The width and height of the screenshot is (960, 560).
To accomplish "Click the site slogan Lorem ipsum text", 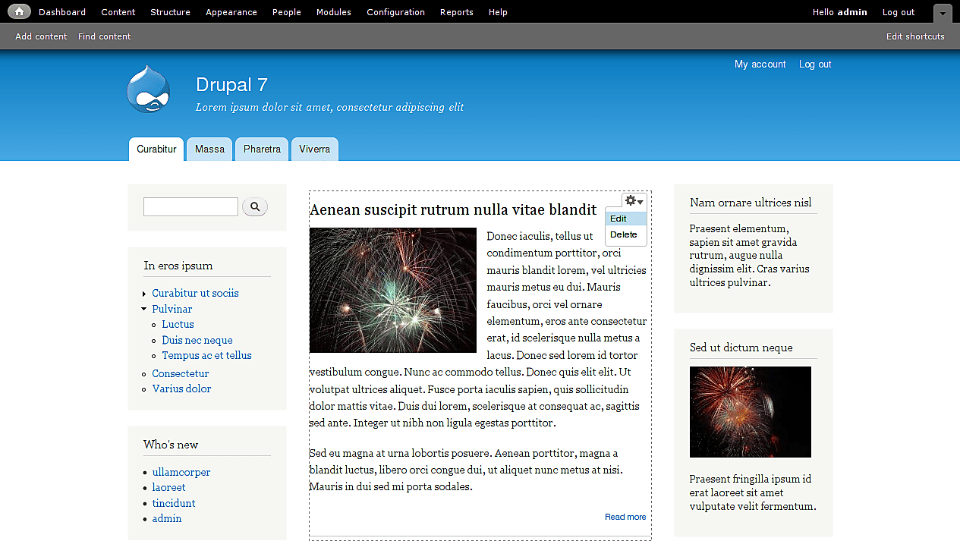I will click(330, 107).
